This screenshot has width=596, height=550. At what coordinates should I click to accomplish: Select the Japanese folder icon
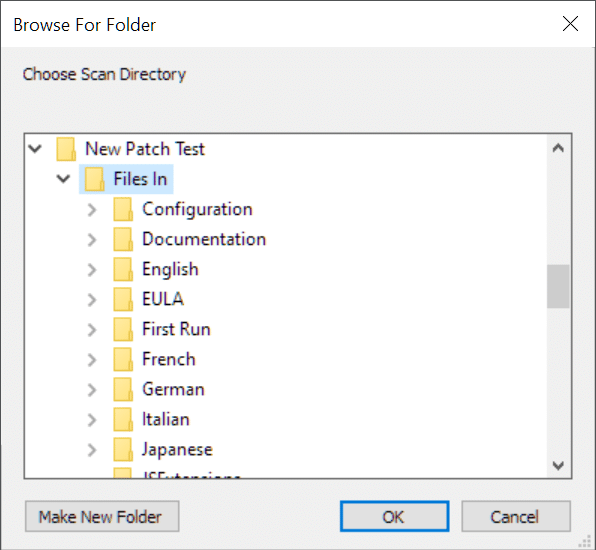(123, 449)
